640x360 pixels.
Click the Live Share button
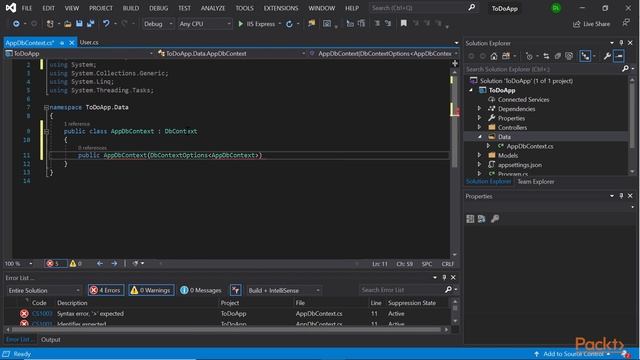pyautogui.click(x=591, y=24)
